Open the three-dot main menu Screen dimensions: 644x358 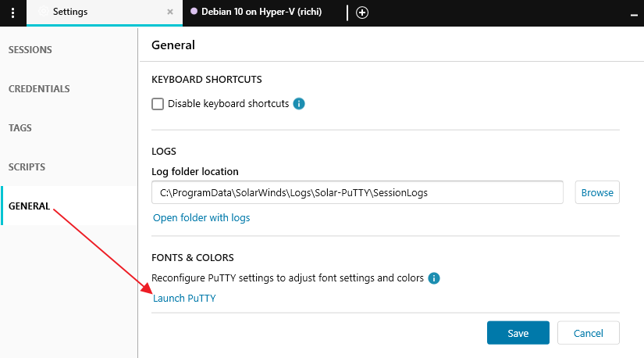tap(13, 13)
